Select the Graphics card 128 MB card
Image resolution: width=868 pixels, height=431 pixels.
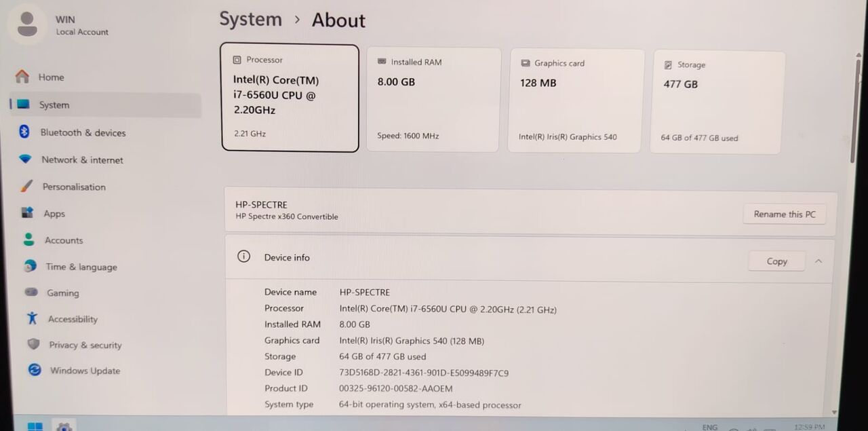point(575,100)
